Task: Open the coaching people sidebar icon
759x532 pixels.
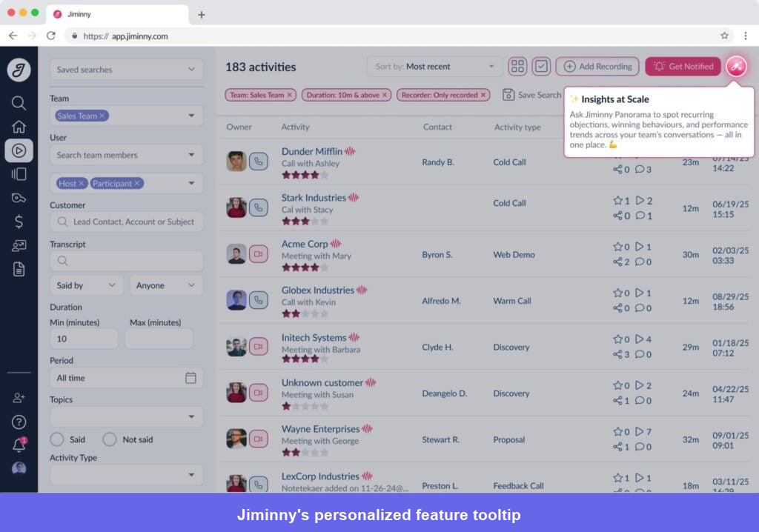Action: [x=19, y=245]
